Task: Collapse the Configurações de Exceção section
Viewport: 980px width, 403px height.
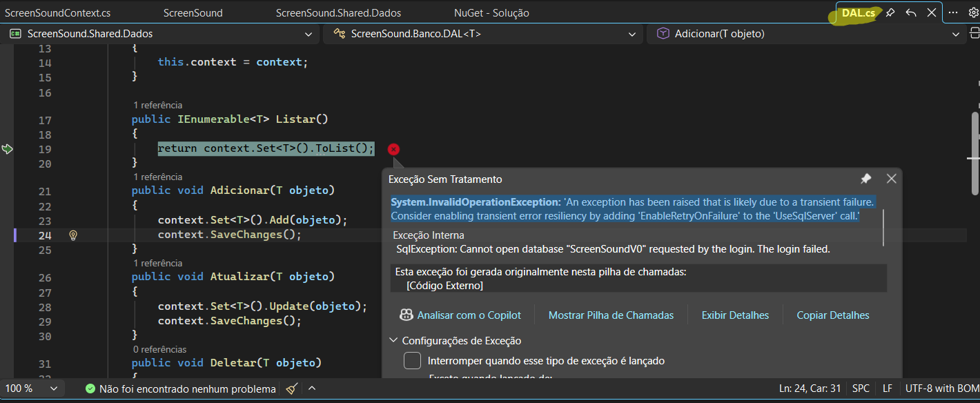Action: coord(393,341)
